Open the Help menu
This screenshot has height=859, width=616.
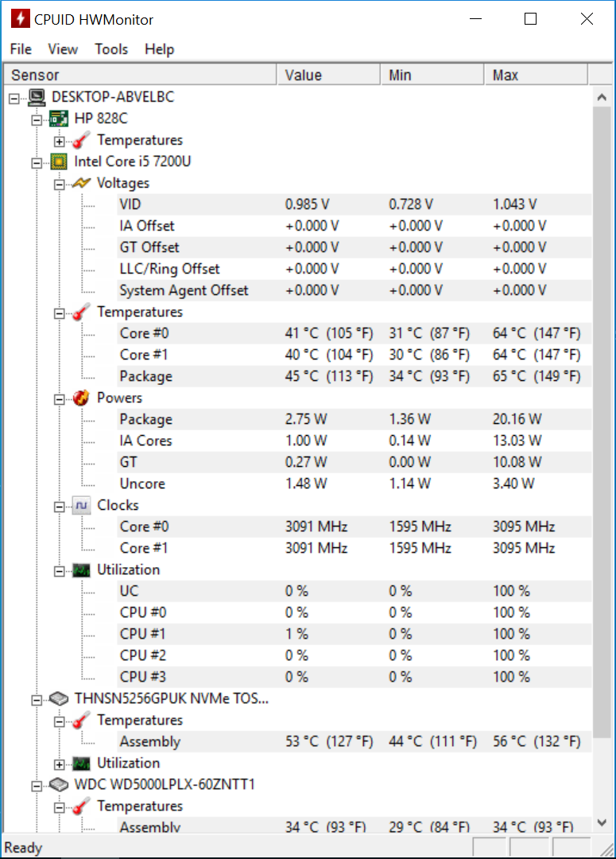click(159, 49)
